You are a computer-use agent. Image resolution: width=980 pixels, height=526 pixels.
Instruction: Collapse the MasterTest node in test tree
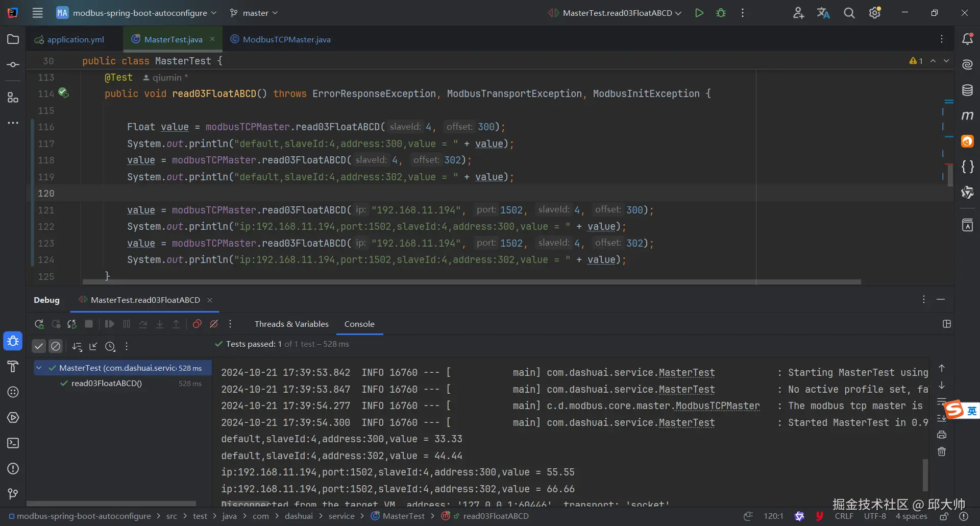(39, 368)
